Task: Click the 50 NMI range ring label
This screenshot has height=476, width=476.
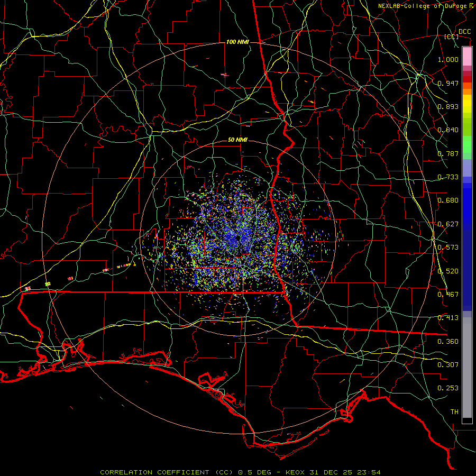Action: pos(237,140)
